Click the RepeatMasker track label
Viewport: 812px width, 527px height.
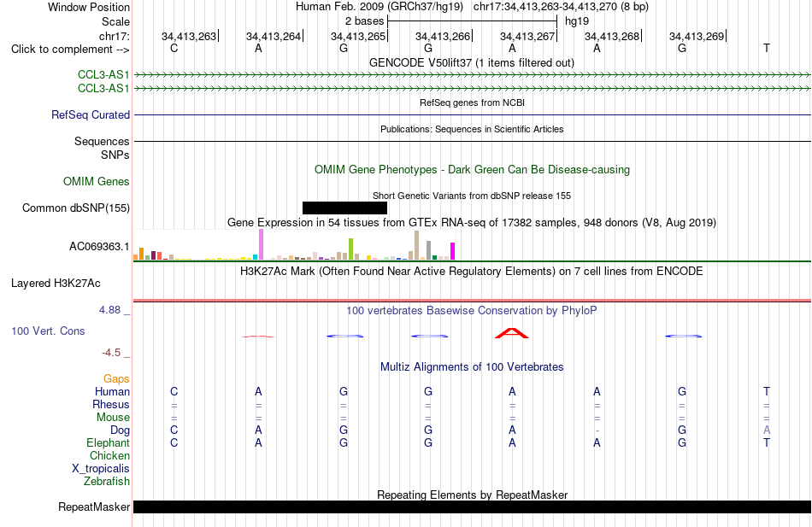[x=94, y=507]
